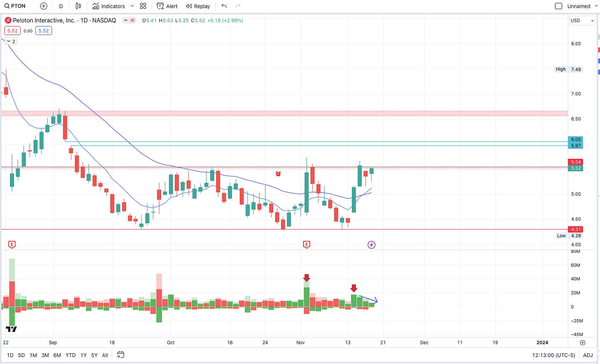
Task: Select the teal horizontal line at 6.05
Action: coord(316,142)
